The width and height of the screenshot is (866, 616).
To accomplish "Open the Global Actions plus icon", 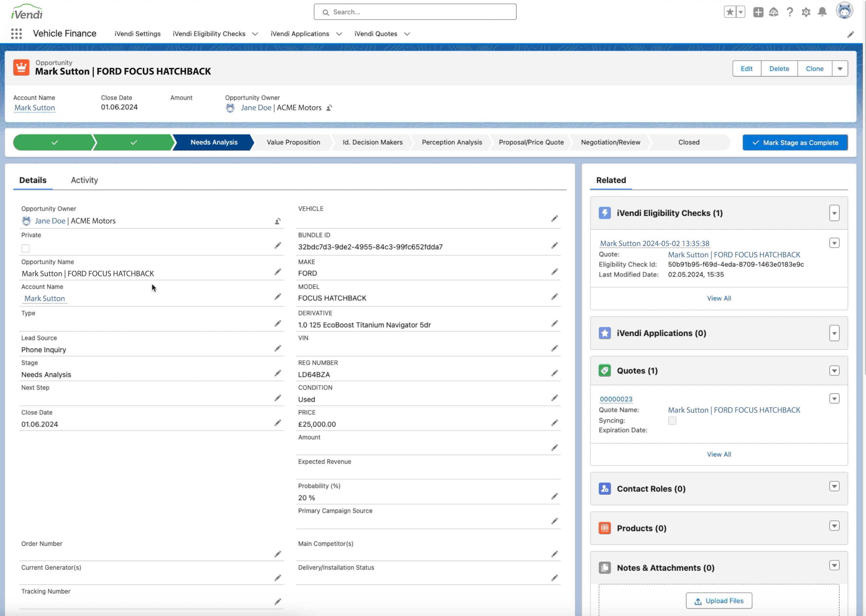I will [x=758, y=12].
